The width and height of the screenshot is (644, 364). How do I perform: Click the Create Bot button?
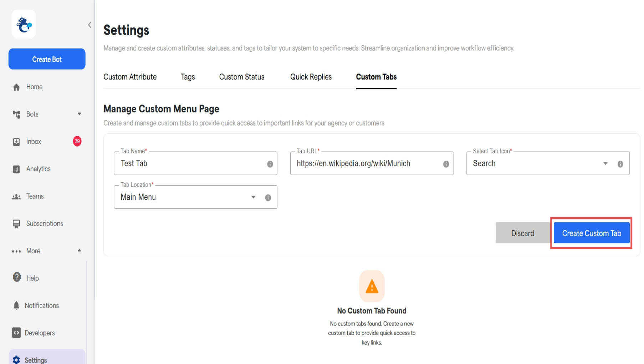(47, 59)
